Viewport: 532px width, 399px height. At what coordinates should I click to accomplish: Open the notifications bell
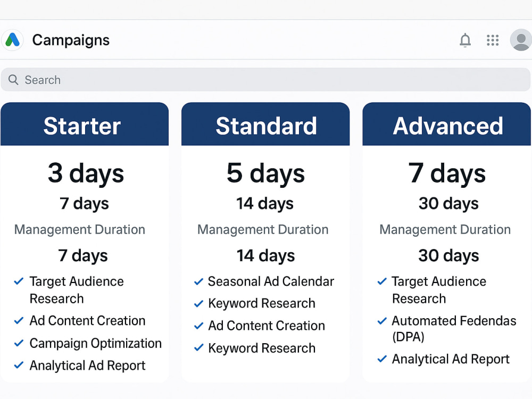point(465,40)
